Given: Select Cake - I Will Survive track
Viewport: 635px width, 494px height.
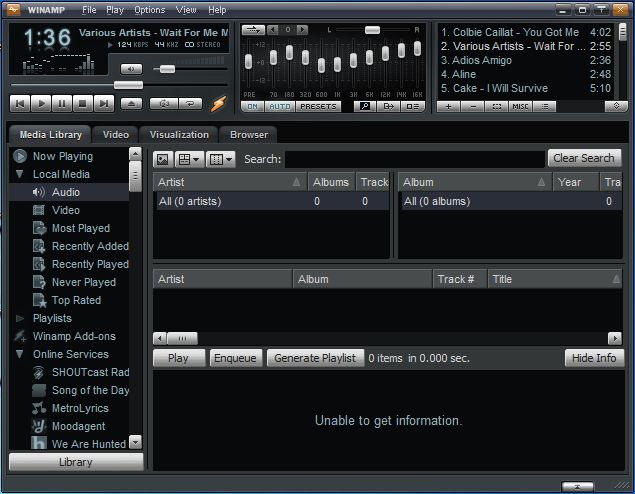Looking at the screenshot, I should (526, 88).
